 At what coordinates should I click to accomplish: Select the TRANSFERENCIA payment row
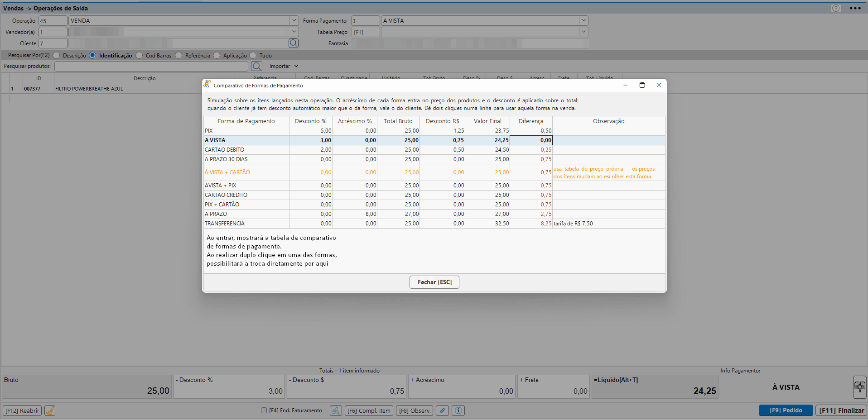click(x=434, y=224)
